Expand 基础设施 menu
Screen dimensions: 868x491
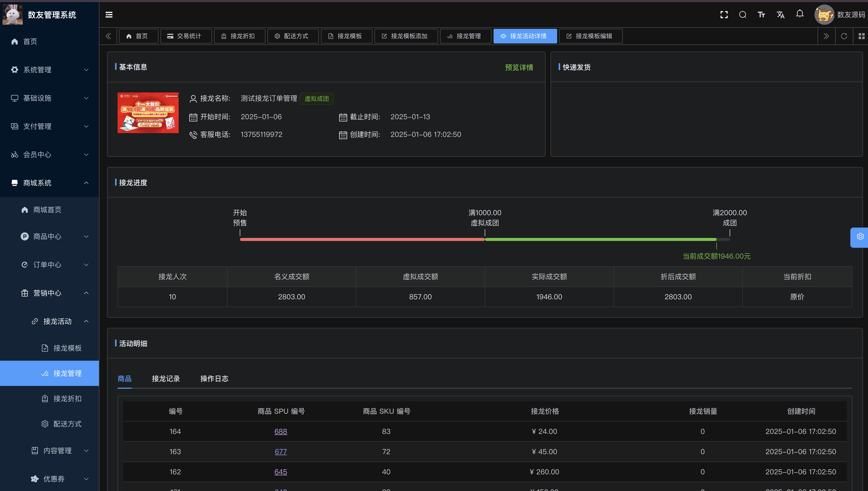point(49,98)
